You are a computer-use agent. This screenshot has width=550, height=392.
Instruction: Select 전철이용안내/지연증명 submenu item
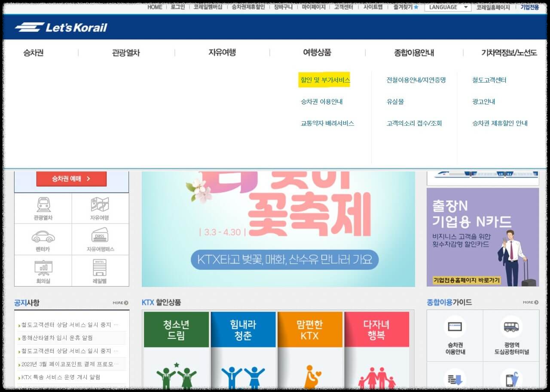tap(416, 80)
